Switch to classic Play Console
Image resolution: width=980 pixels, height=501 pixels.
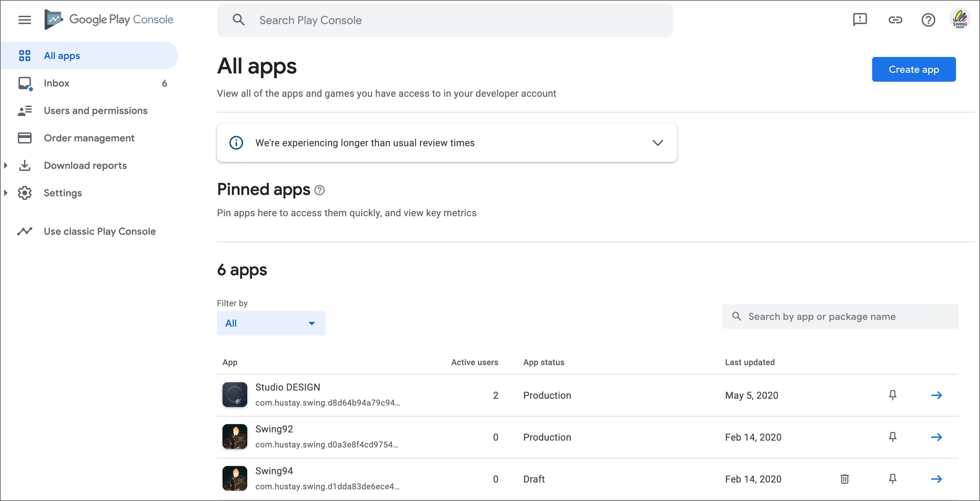click(x=90, y=231)
